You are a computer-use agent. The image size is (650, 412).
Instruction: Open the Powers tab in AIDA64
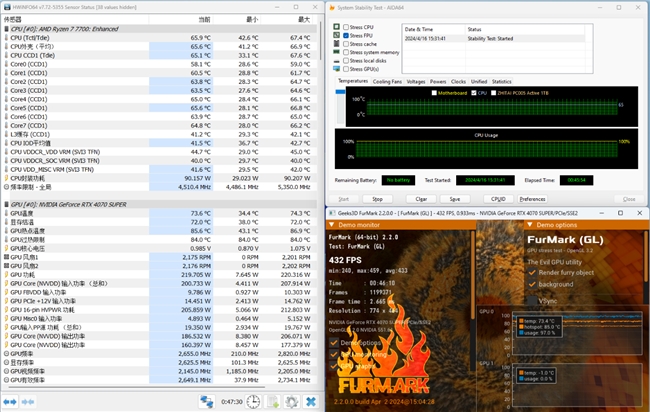(438, 82)
